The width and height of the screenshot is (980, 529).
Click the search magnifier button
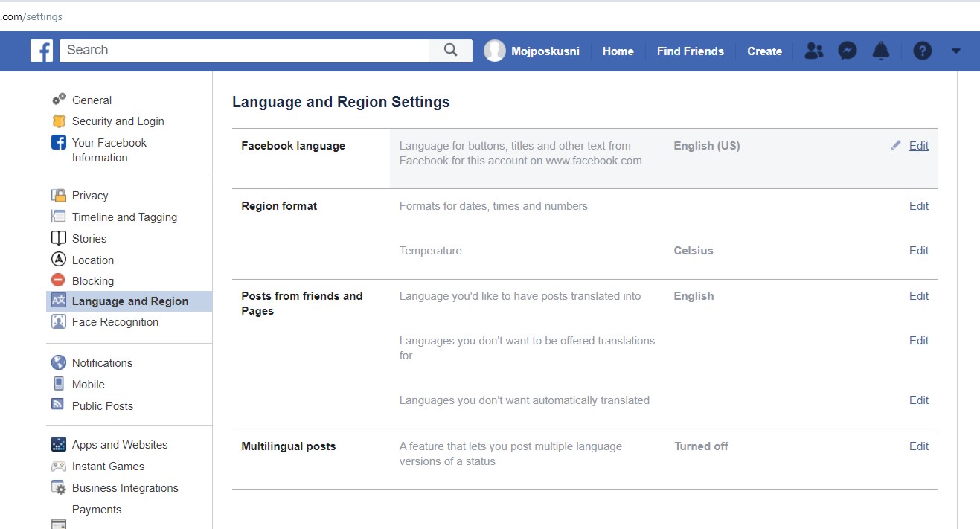(450, 50)
